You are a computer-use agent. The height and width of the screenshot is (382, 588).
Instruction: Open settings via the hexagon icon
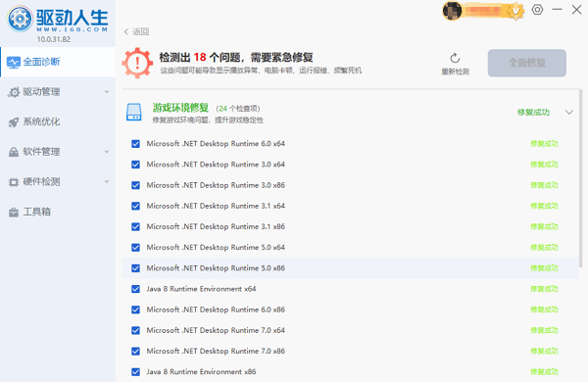click(x=537, y=10)
